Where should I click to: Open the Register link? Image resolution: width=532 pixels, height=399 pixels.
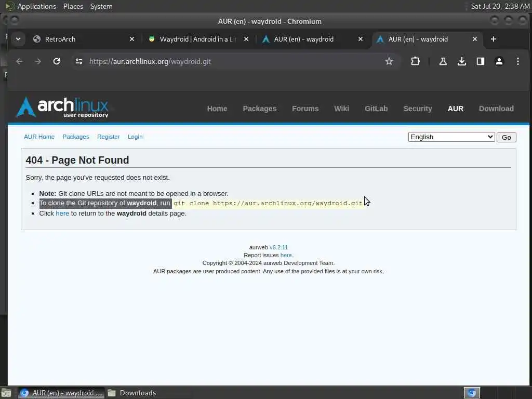(108, 137)
